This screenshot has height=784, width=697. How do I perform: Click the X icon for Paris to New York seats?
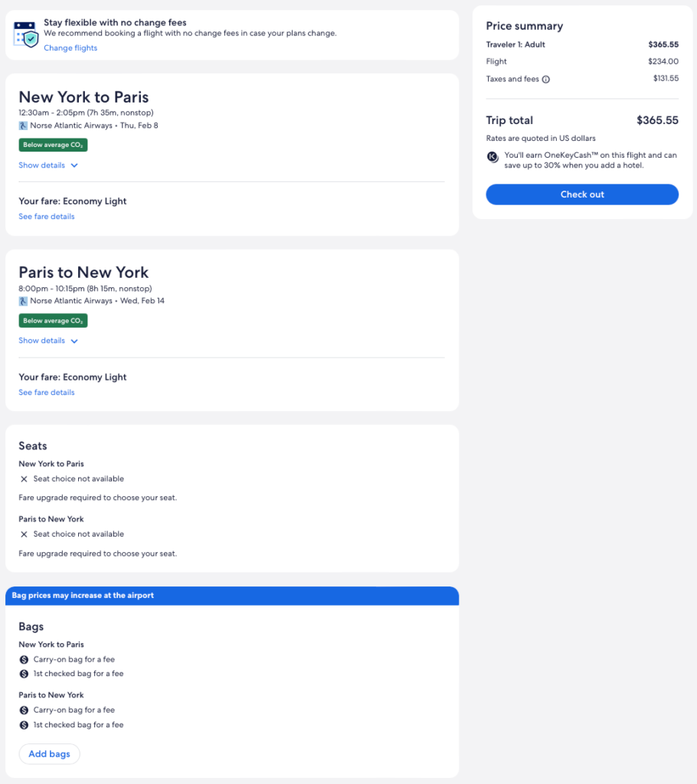[24, 534]
